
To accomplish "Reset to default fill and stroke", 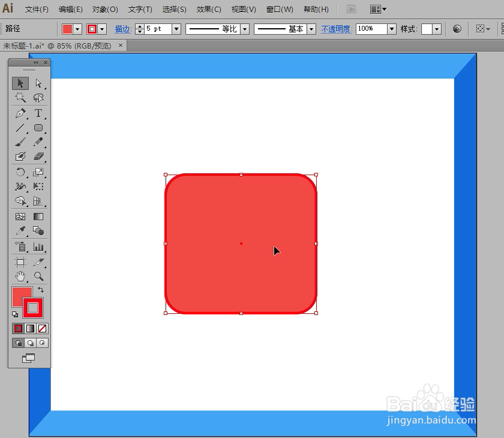I will (15, 314).
